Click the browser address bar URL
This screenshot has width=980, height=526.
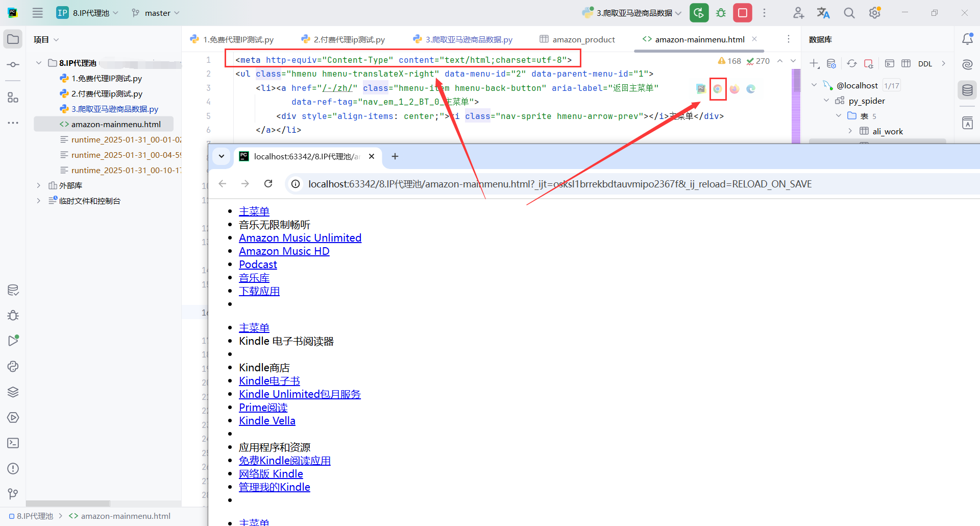click(560, 184)
